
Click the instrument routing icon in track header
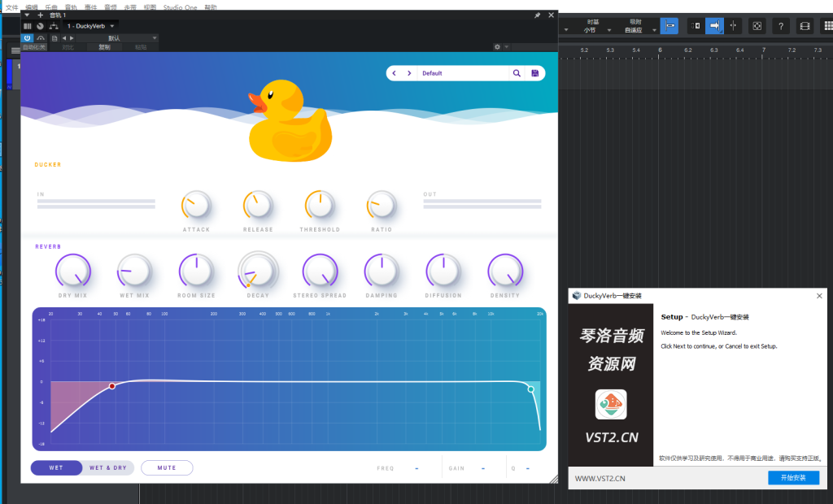pyautogui.click(x=54, y=25)
